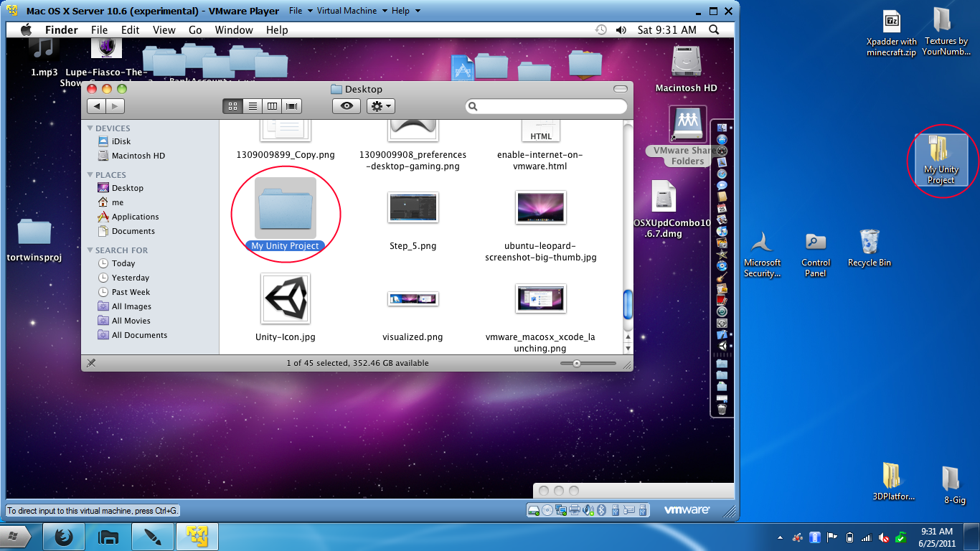980x551 pixels.
Task: Click VMware sound card status icon
Action: pyautogui.click(x=588, y=510)
